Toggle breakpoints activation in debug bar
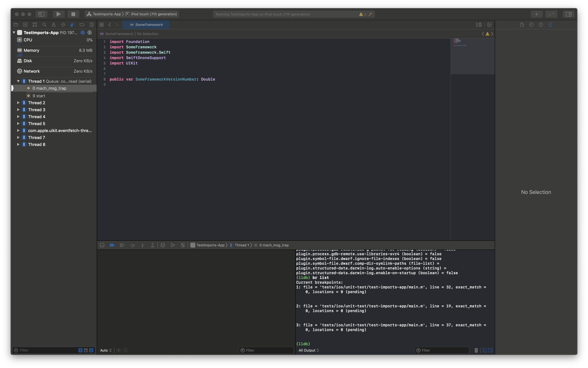This screenshot has height=368, width=588. click(x=112, y=245)
